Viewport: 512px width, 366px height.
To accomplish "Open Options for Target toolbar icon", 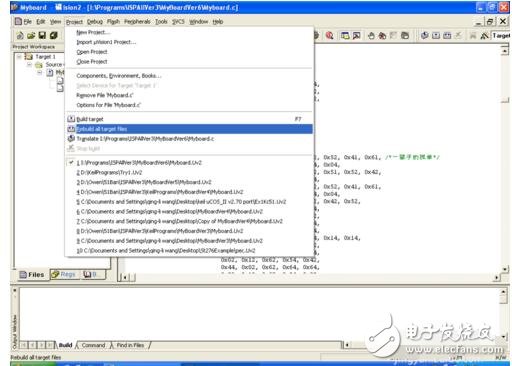I will 484,35.
